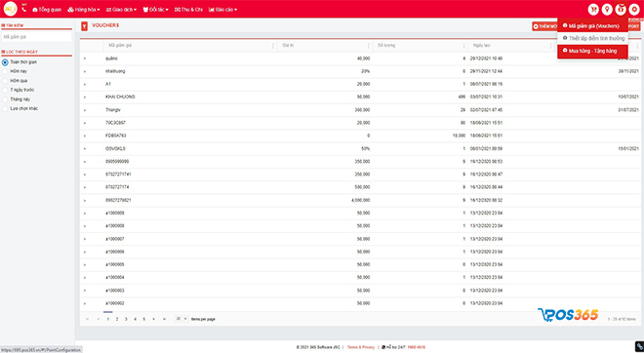Open the Terms & Privacy link
Image resolution: width=644 pixels, height=353 pixels.
click(361, 347)
